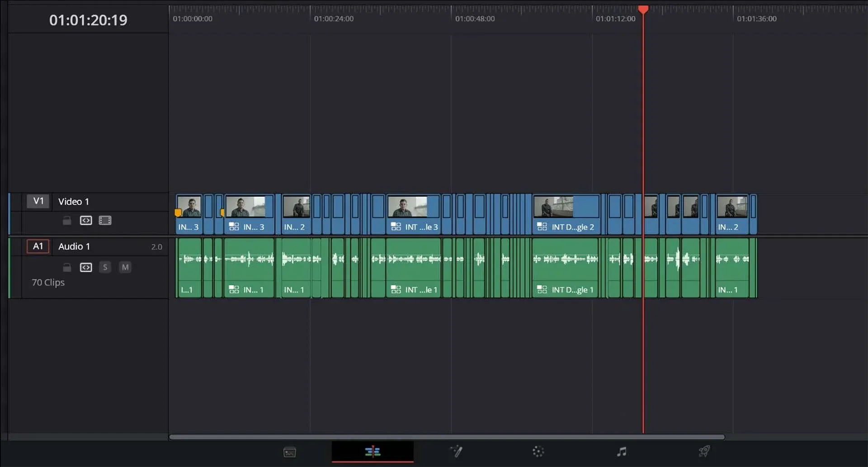Select the Audio 1 track name
The image size is (868, 467).
[x=74, y=246]
